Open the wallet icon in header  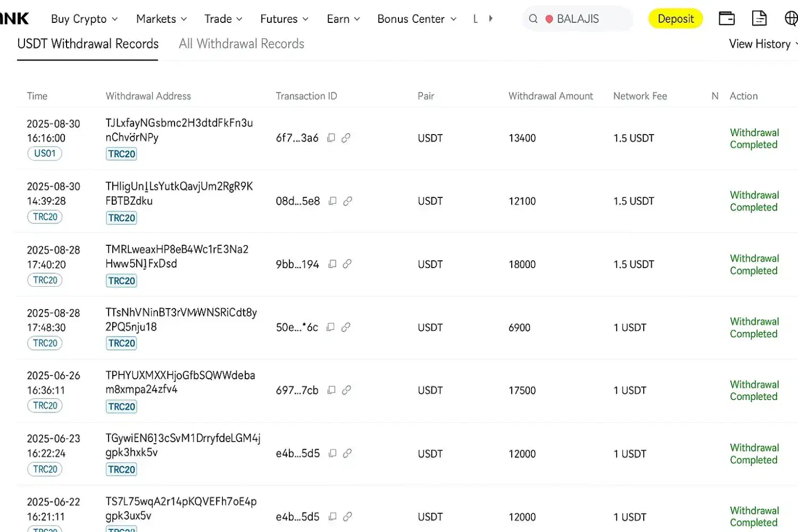726,19
